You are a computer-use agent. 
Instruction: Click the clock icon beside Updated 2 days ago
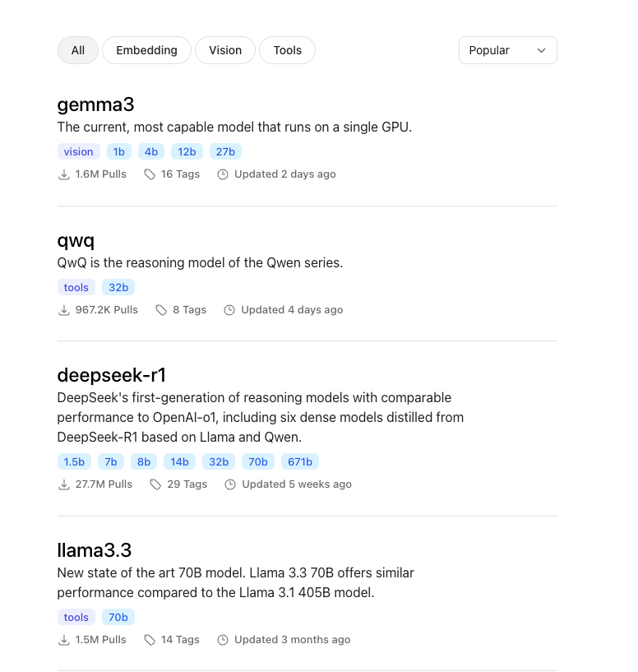223,174
